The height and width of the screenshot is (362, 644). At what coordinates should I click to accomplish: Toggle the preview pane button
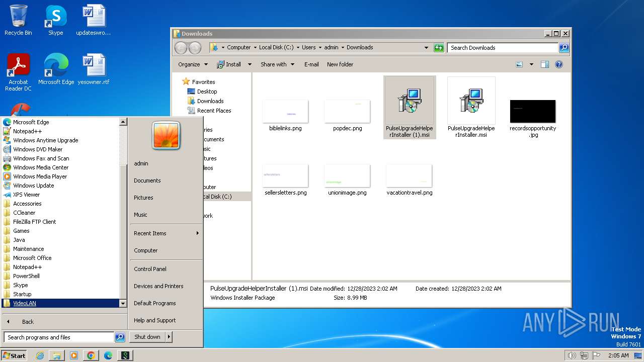click(x=545, y=64)
